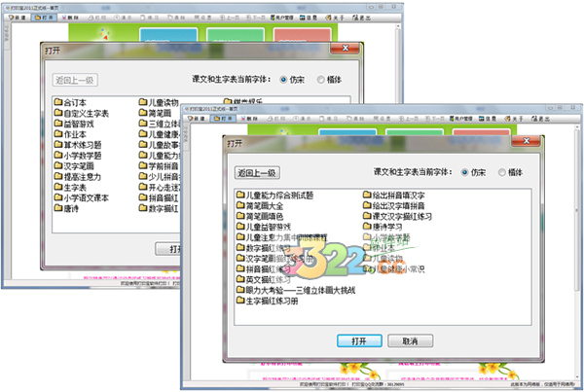Click 清除 in the front window toolbar
The width and height of the screenshot is (584, 392).
(x=355, y=119)
